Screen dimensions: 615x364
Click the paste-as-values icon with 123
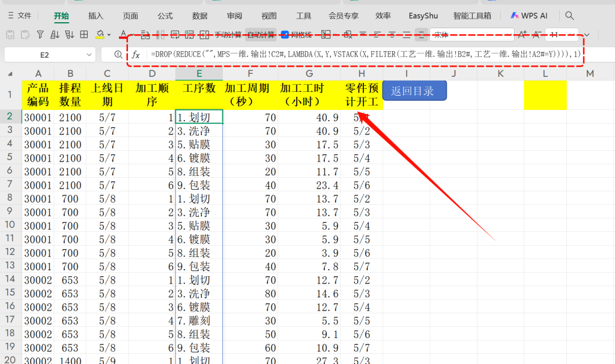11,35
